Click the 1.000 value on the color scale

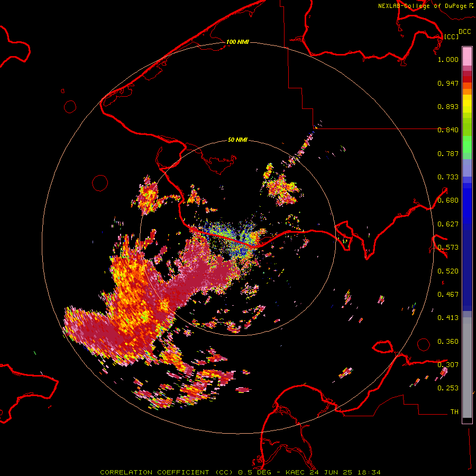448,59
